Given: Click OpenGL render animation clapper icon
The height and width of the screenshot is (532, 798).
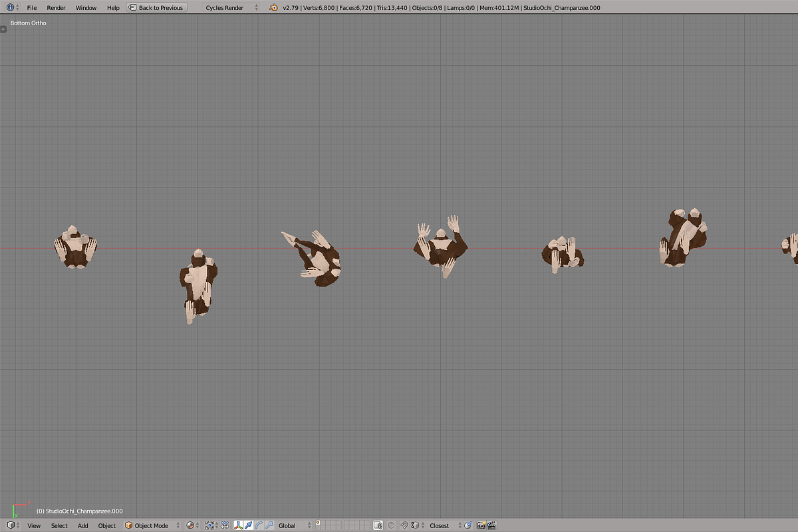Looking at the screenshot, I should coord(492,525).
